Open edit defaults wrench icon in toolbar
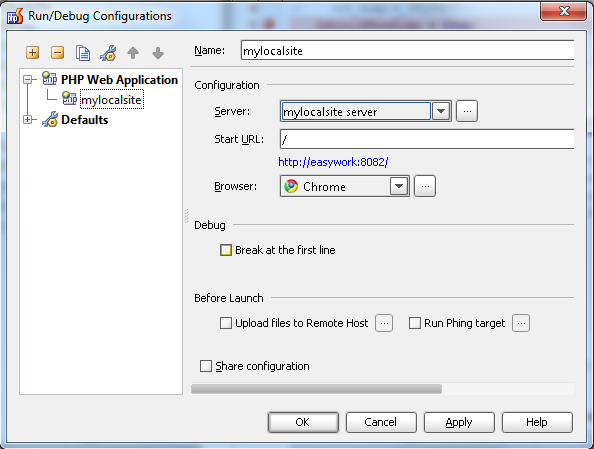Image resolution: width=594 pixels, height=449 pixels. point(108,53)
